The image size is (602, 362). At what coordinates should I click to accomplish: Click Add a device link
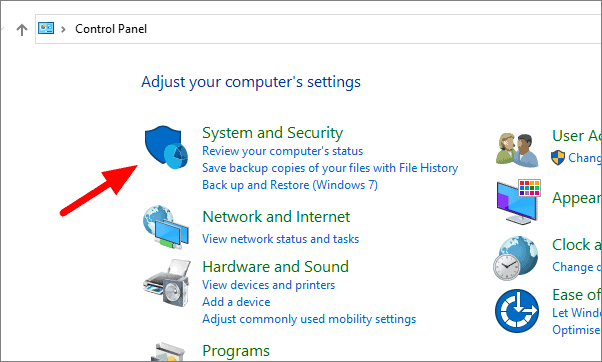pyautogui.click(x=236, y=302)
